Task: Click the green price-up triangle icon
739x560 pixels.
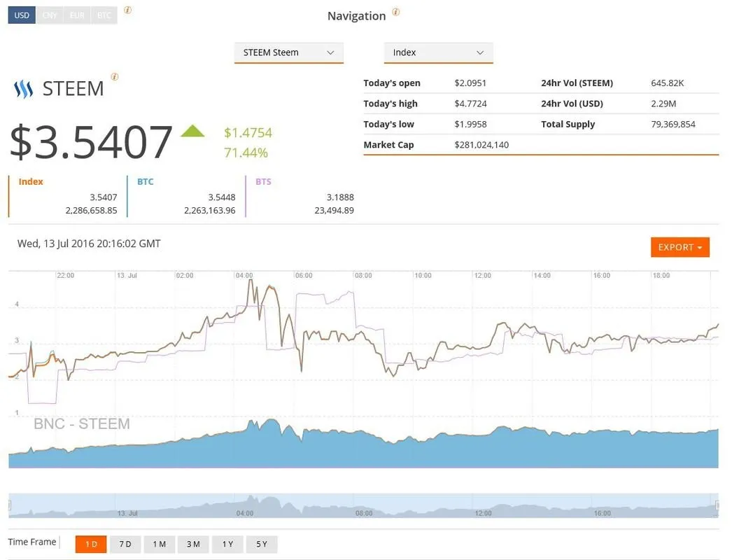Action: (192, 131)
